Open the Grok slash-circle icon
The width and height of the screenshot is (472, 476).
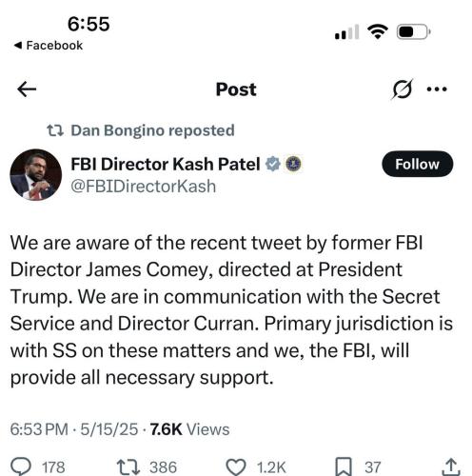pyautogui.click(x=403, y=89)
